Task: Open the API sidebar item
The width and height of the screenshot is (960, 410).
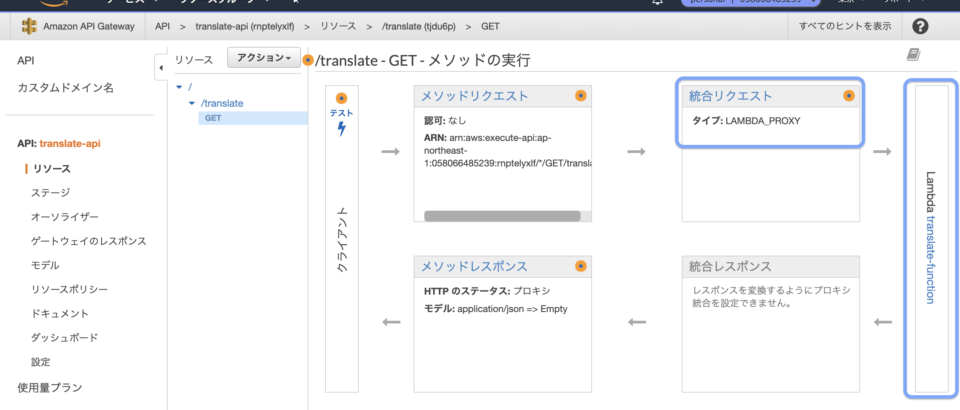Action: [x=26, y=61]
